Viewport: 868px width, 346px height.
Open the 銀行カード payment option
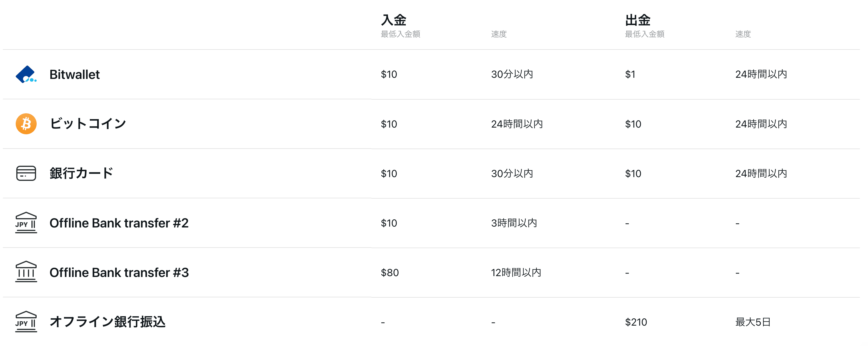(81, 173)
